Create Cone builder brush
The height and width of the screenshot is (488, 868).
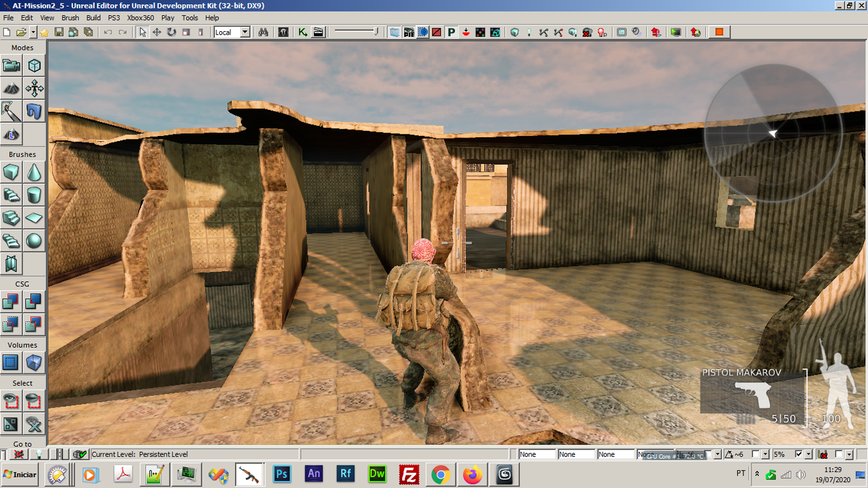click(34, 172)
